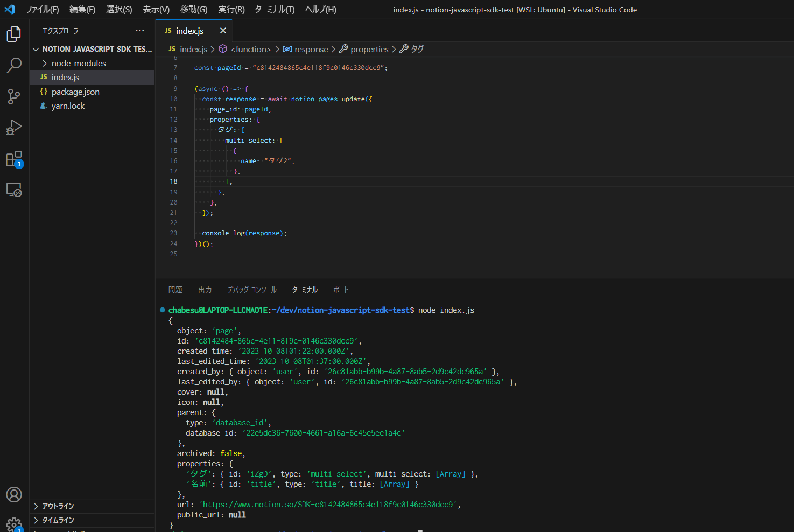Screen dimensions: 794x532
Task: Click the VS Code logo icon
Action: point(10,9)
